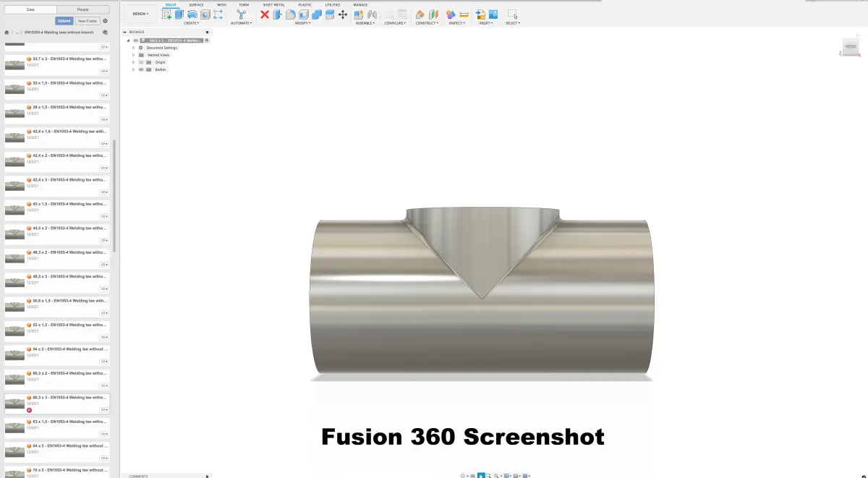Pick the Hole tool icon
The height and width of the screenshot is (478, 868).
205,14
